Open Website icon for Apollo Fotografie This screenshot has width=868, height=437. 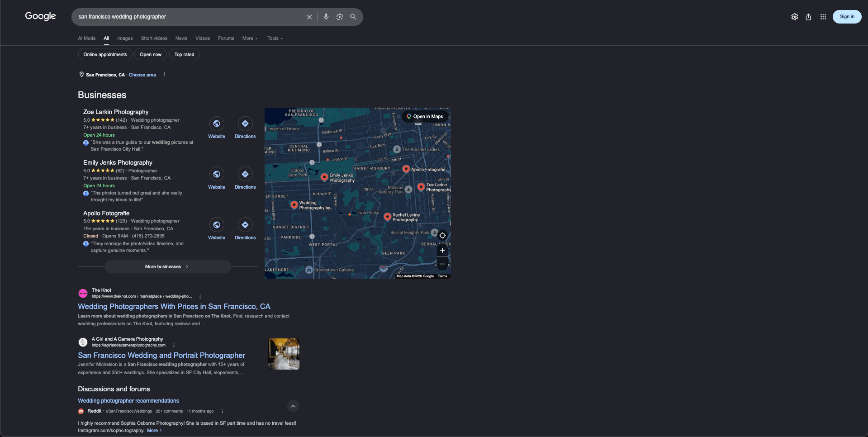[217, 225]
